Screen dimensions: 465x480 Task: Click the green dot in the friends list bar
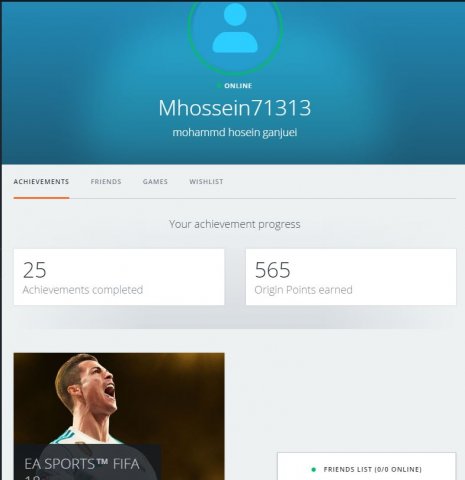(313, 470)
